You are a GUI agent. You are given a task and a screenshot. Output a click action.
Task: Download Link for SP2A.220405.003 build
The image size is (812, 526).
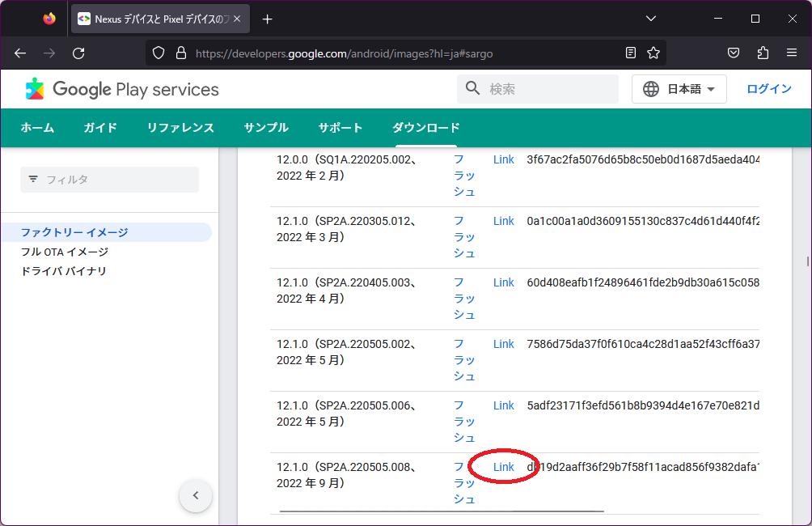coord(503,283)
